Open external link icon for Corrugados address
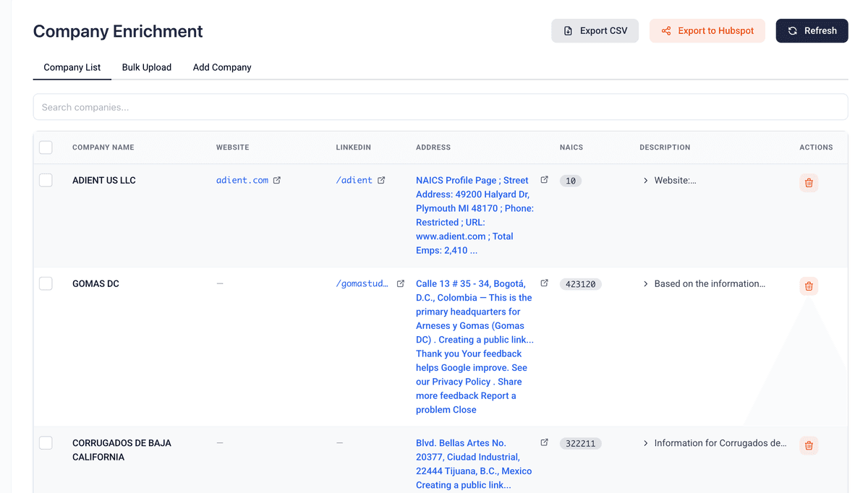Screen dimensions: 868x493 (x=544, y=442)
